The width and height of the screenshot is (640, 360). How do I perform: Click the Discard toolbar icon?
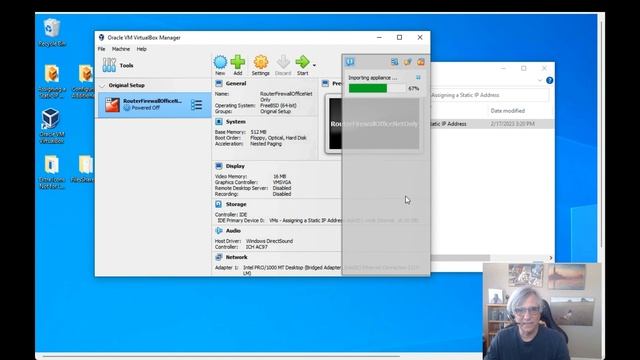click(x=283, y=62)
